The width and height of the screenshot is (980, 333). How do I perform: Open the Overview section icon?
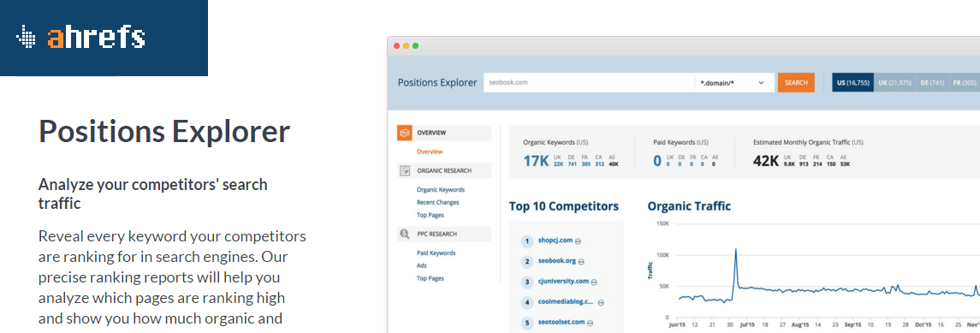click(x=404, y=133)
